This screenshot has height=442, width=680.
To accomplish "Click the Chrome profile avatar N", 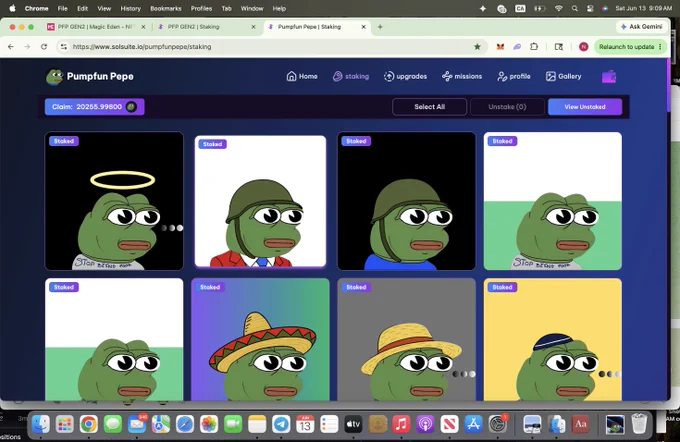I will pyautogui.click(x=583, y=46).
